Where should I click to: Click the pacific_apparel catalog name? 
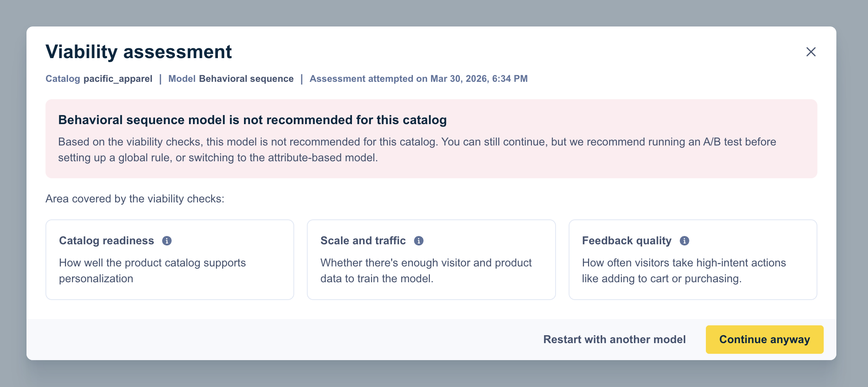(x=118, y=78)
